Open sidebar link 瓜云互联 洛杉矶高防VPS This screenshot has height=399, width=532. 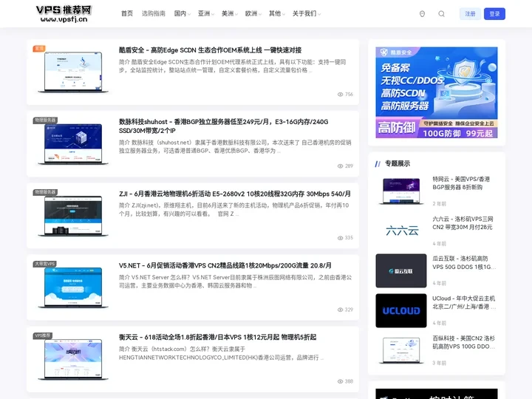tap(464, 262)
